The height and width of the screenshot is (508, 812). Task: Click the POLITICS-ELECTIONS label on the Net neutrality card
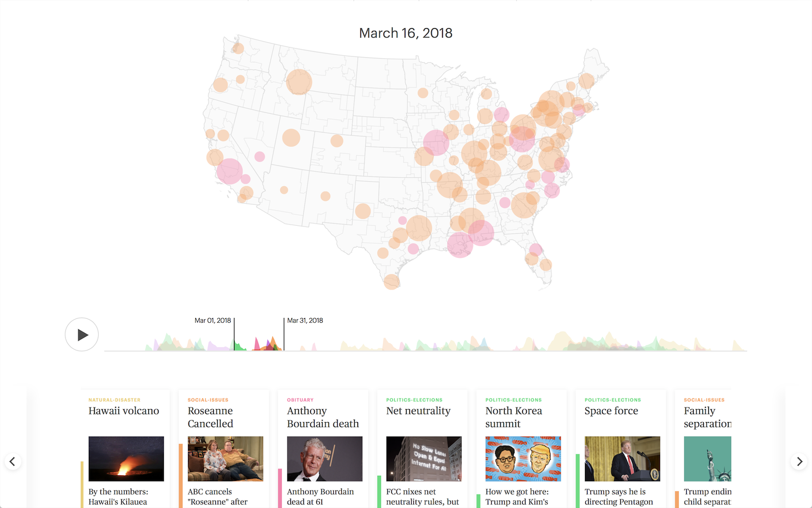pyautogui.click(x=414, y=400)
